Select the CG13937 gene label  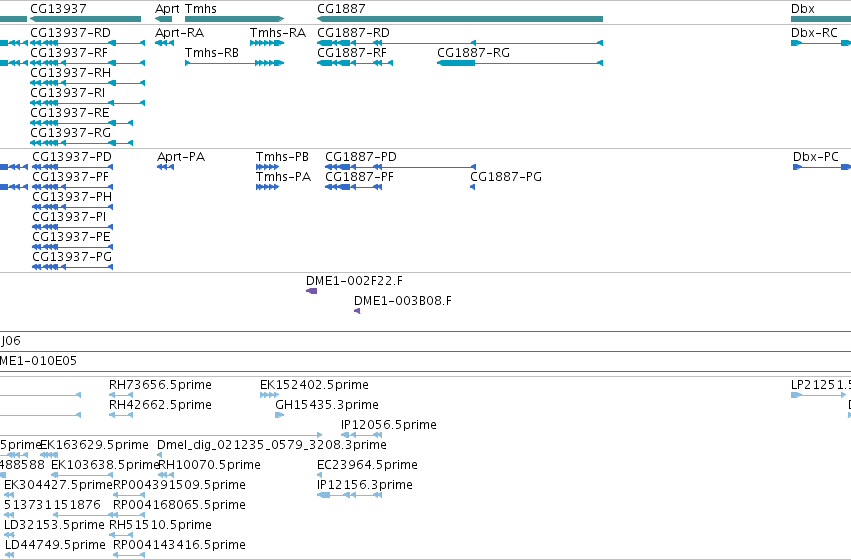click(x=58, y=9)
